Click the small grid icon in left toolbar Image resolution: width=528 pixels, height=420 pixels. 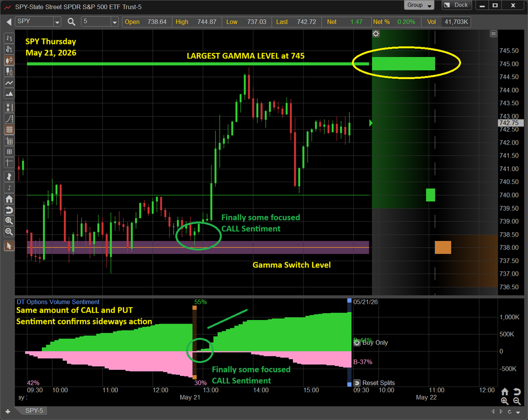(x=9, y=151)
